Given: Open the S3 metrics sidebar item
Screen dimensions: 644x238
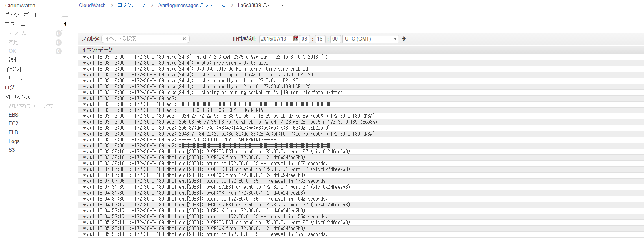Looking at the screenshot, I should [12, 150].
